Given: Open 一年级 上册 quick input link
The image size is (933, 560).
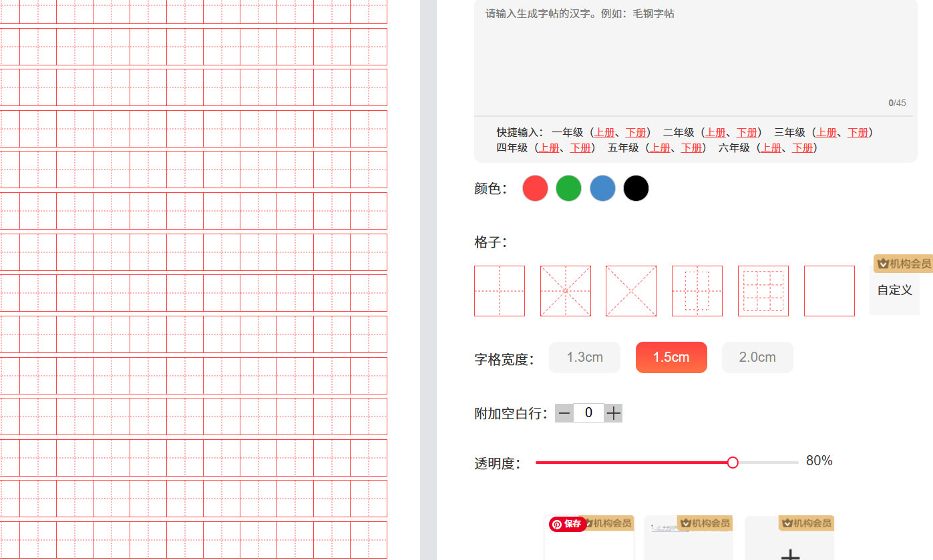Looking at the screenshot, I should click(x=604, y=132).
